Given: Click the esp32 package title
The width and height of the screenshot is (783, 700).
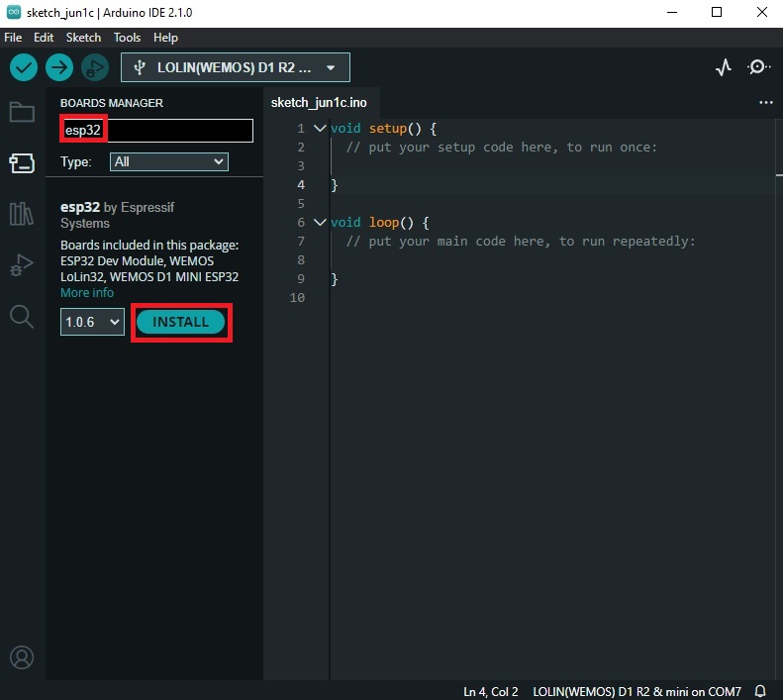Looking at the screenshot, I should click(80, 207).
